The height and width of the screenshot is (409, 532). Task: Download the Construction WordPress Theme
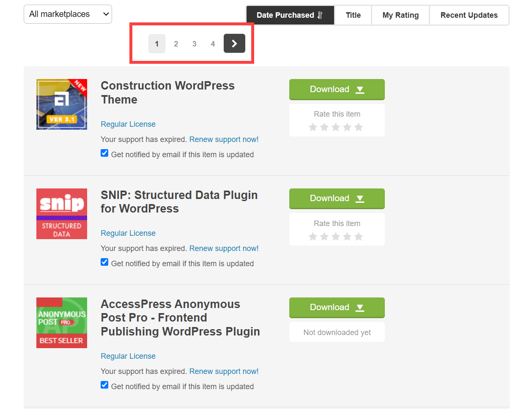(337, 89)
